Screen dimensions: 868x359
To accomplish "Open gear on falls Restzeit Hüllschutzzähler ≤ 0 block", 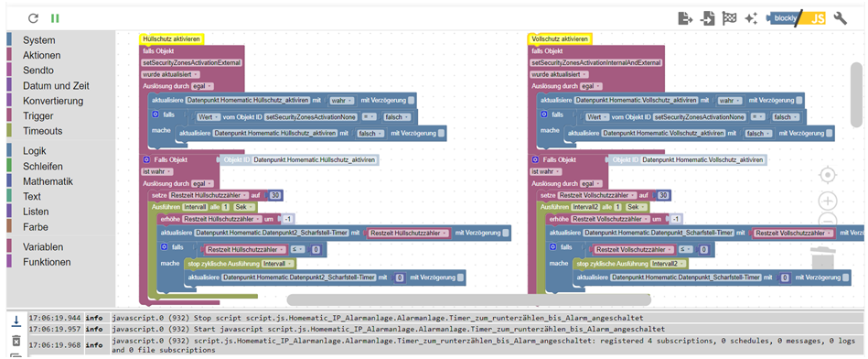I will tap(165, 246).
